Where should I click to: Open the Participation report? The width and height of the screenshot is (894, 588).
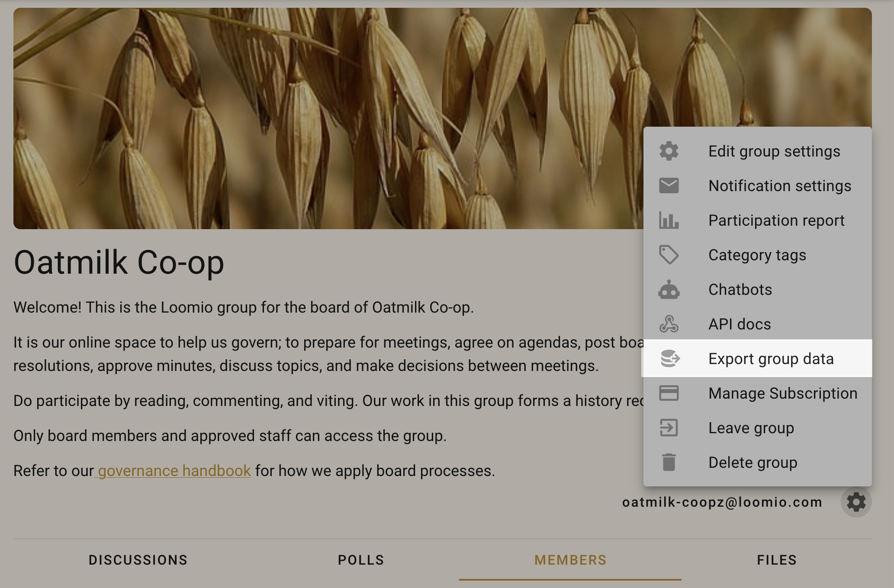click(757, 220)
